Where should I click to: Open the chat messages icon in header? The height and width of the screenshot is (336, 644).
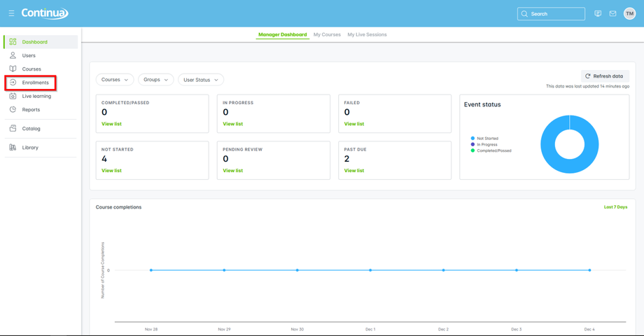click(x=598, y=13)
